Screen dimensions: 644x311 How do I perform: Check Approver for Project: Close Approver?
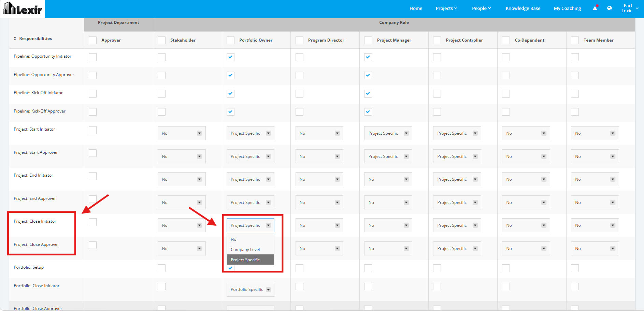[92, 245]
